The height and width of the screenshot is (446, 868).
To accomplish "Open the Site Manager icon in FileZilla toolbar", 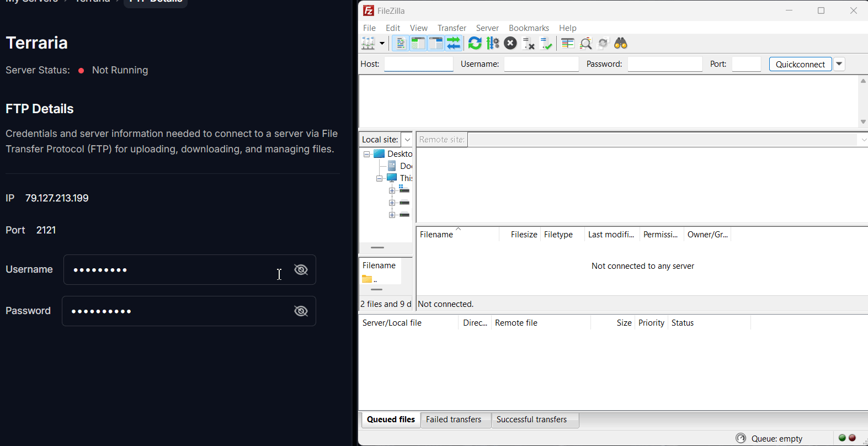I will 368,43.
